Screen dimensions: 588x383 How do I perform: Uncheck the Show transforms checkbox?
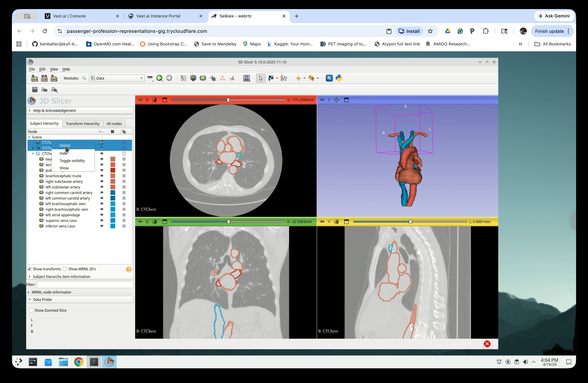coord(30,269)
